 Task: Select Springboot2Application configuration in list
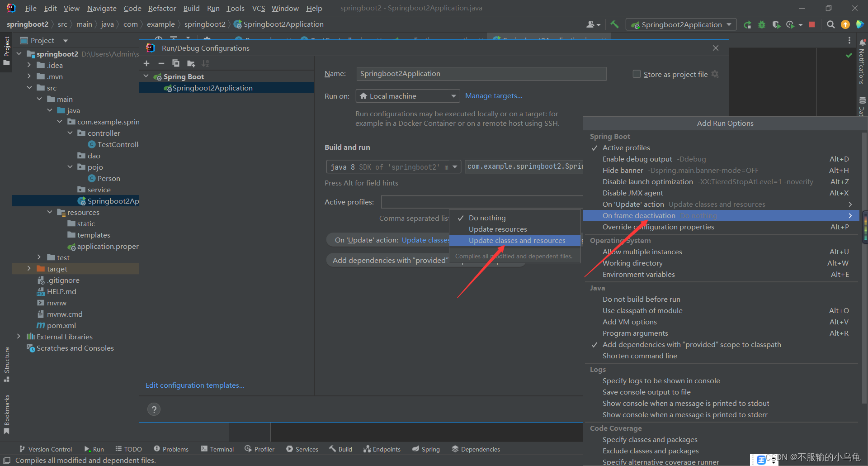pos(226,88)
